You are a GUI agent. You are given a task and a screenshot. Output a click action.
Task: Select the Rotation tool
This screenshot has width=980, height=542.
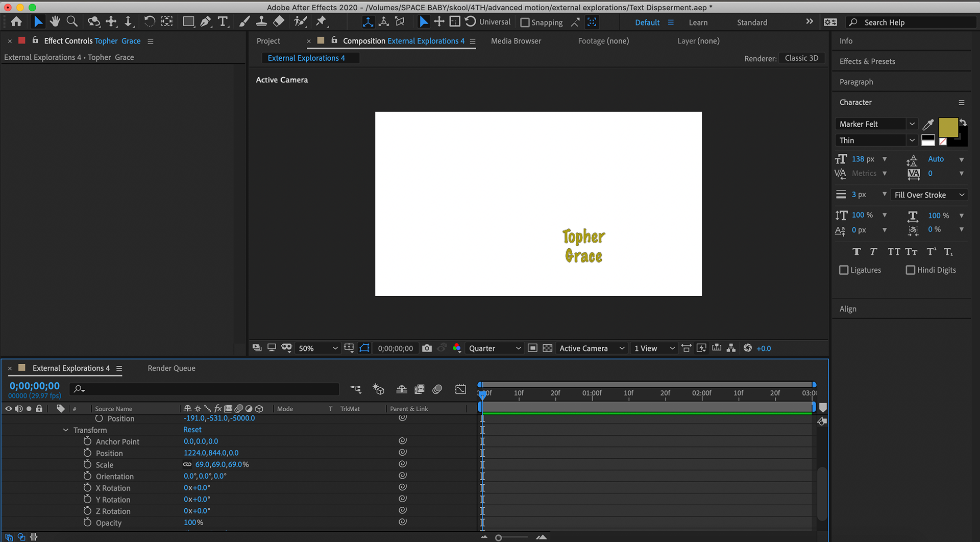pyautogui.click(x=149, y=21)
